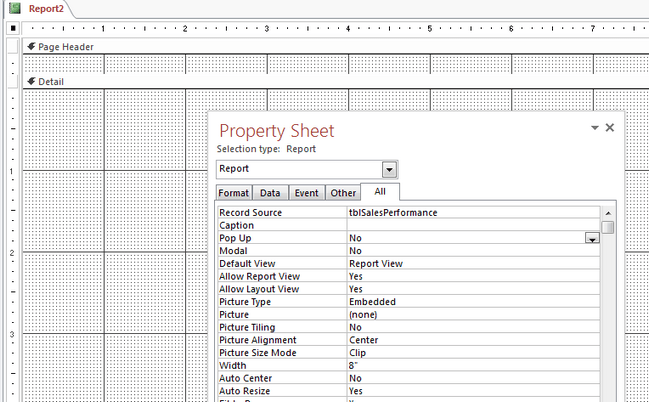649x402 pixels.
Task: Click the Auto Resize property label
Action: coord(245,391)
